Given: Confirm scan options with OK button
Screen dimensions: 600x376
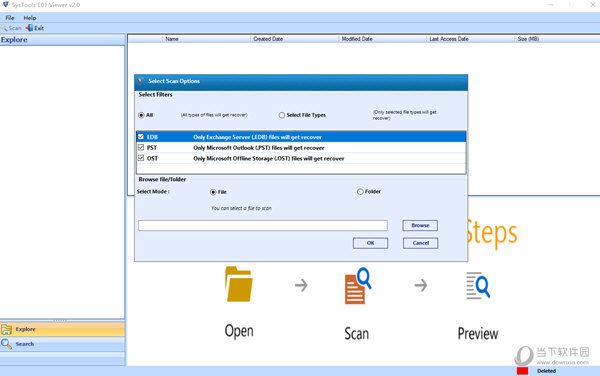Looking at the screenshot, I should tap(370, 243).
